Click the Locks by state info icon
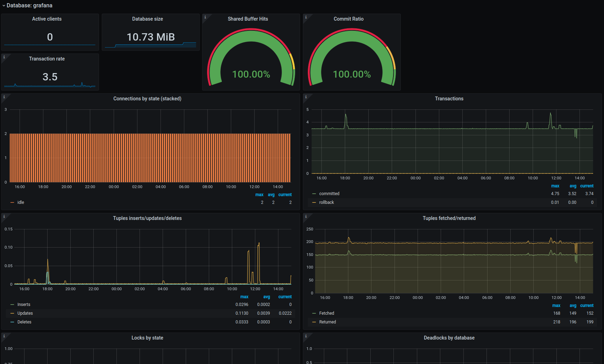 click(4, 336)
